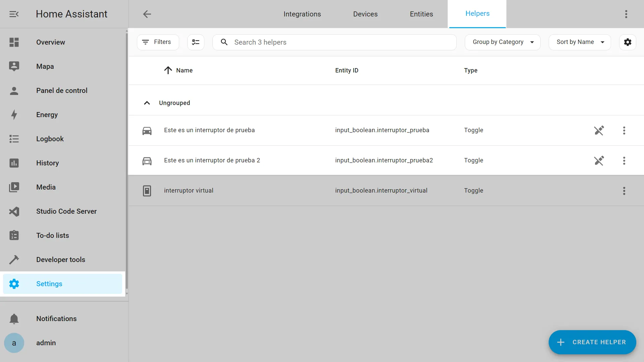Screen dimensions: 644x362
Task: Open the Logbook
Action: pyautogui.click(x=62, y=139)
